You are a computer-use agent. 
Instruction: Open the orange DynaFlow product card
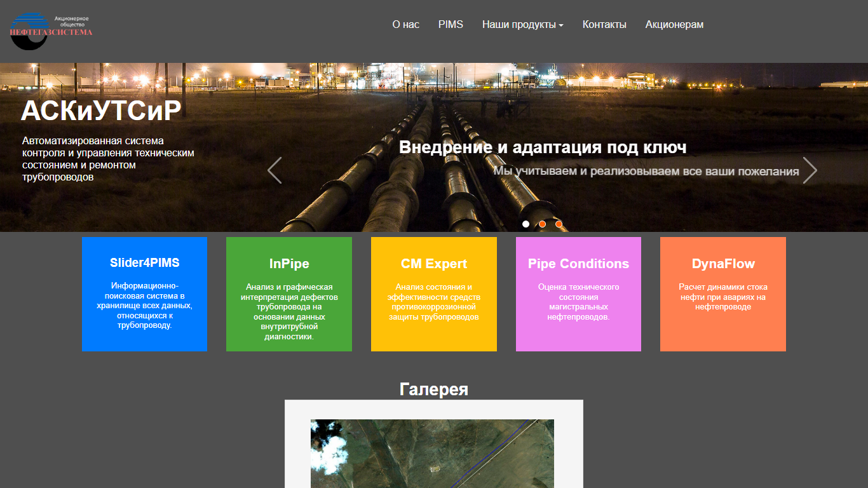coord(723,294)
